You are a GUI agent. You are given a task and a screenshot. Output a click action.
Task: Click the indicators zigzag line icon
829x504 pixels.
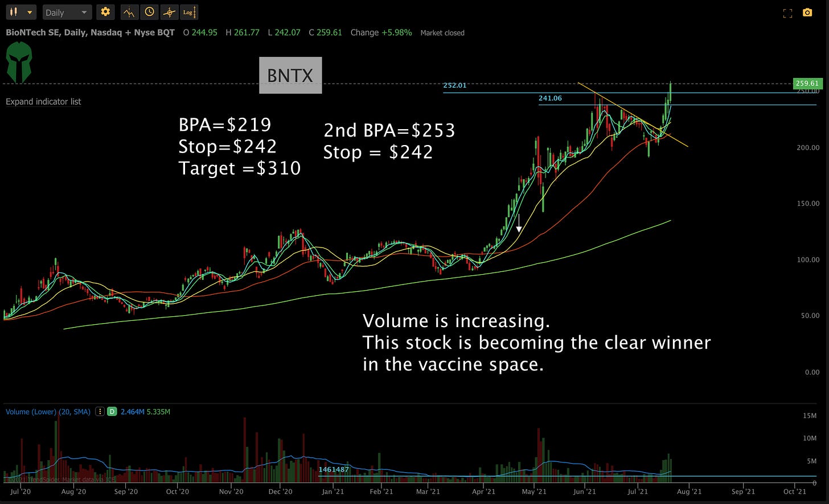click(x=129, y=12)
